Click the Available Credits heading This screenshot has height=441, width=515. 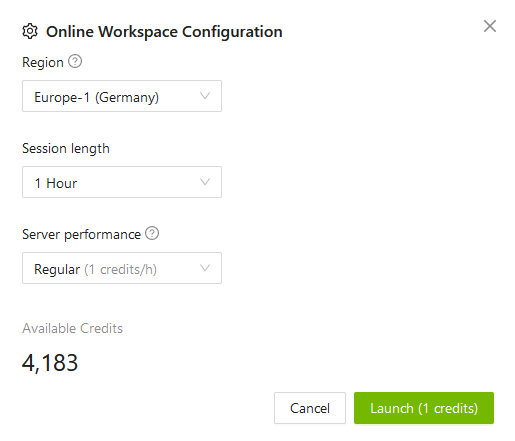[72, 329]
